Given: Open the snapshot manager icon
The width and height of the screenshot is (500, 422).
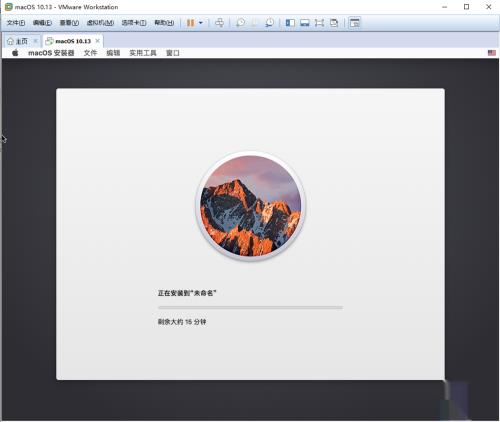Looking at the screenshot, I should pyautogui.click(x=269, y=23).
